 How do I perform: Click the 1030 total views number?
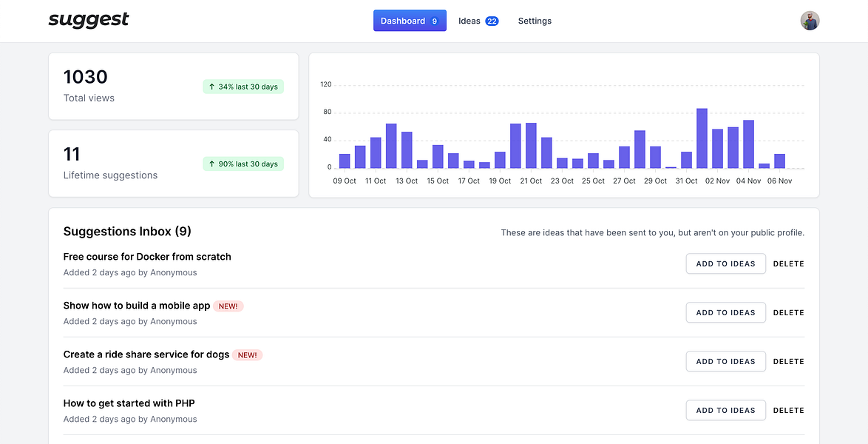pyautogui.click(x=85, y=76)
